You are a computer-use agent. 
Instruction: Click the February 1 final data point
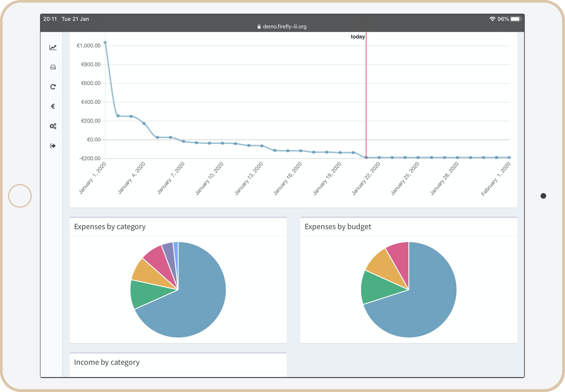coord(509,157)
